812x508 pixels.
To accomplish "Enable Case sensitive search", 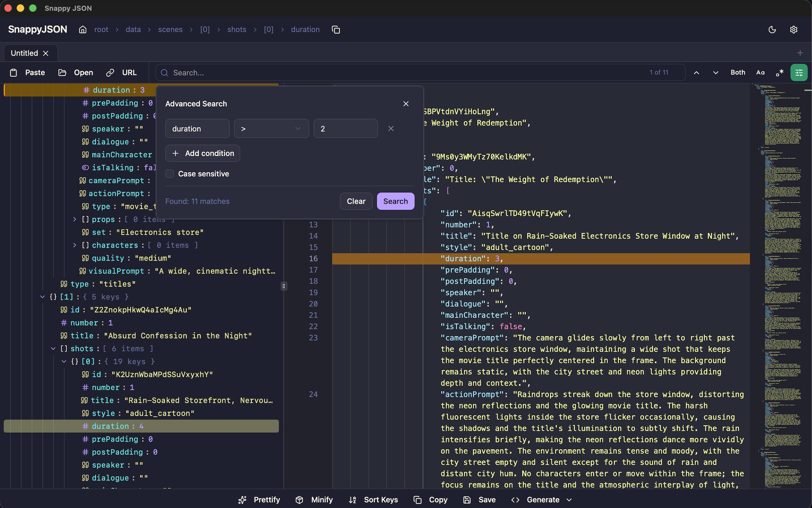I will pos(169,174).
